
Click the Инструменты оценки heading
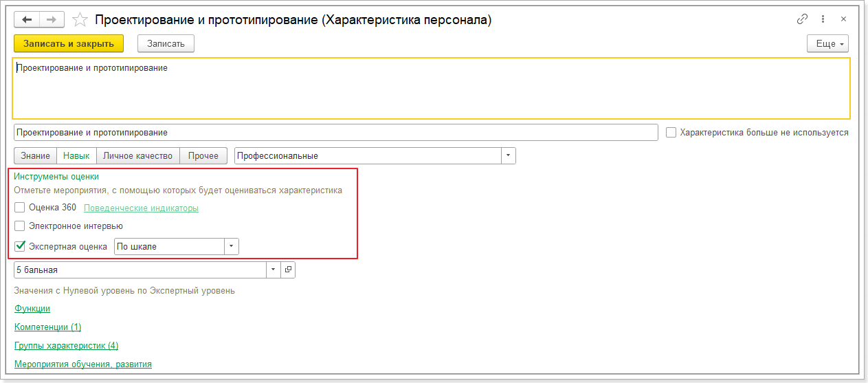(x=56, y=177)
